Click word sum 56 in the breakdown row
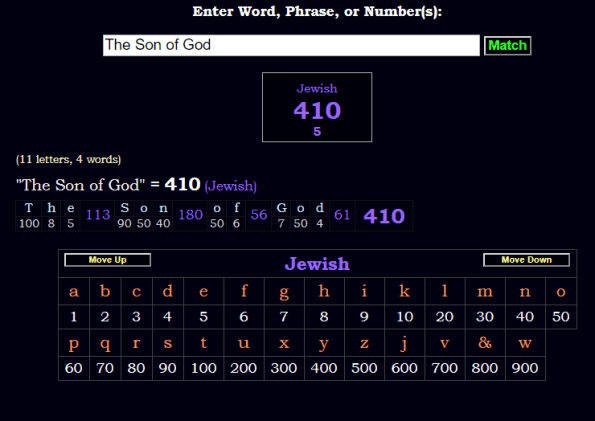The height and width of the screenshot is (421, 595). 259,215
